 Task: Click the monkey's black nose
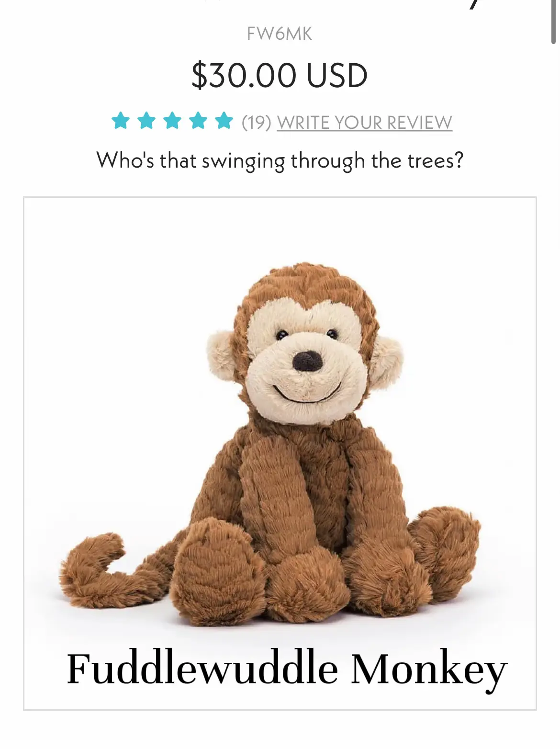[308, 361]
